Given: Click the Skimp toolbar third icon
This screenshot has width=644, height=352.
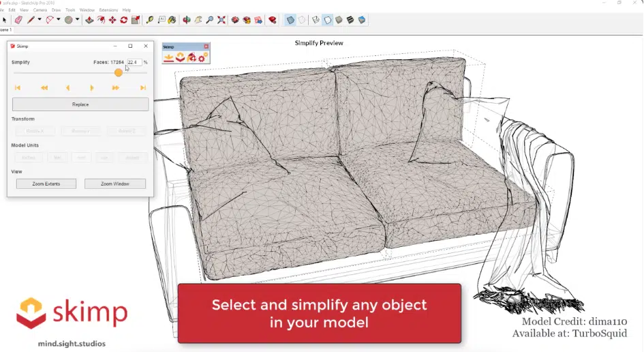Looking at the screenshot, I should point(191,57).
